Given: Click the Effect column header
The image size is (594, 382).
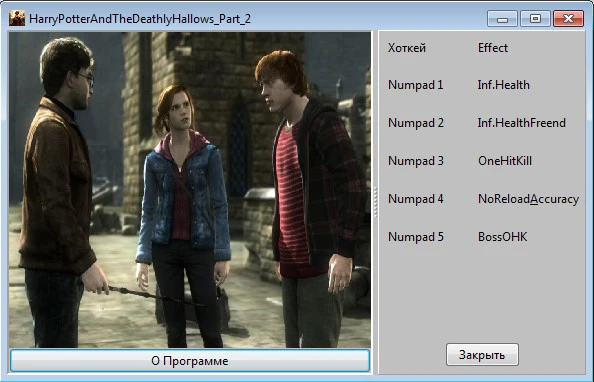Looking at the screenshot, I should (493, 48).
